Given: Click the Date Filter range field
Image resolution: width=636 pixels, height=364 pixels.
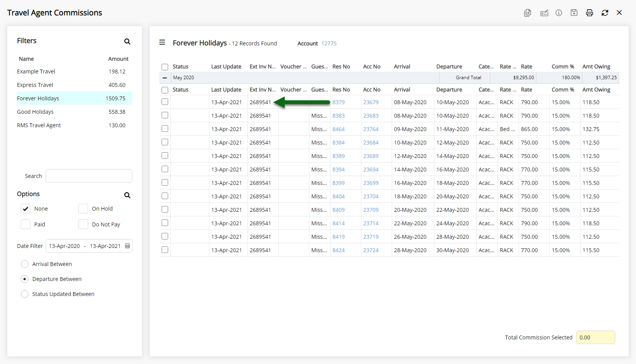Looking at the screenshot, I should coord(89,246).
